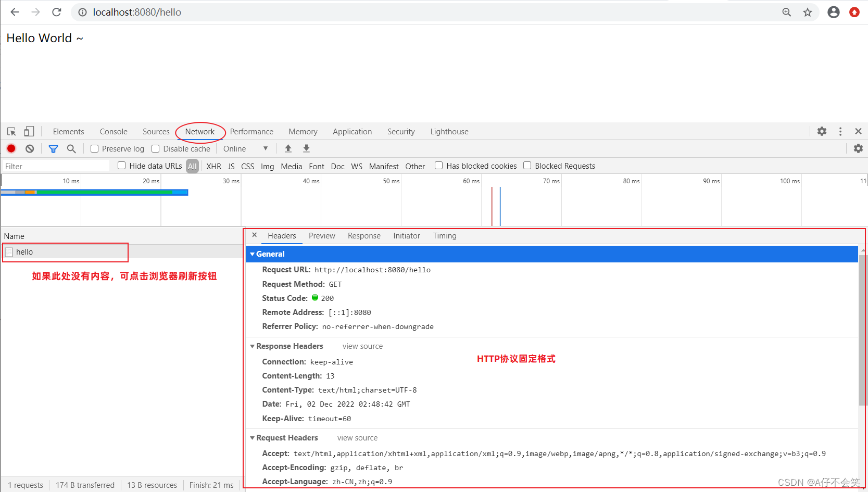The width and height of the screenshot is (868, 492).
Task: Switch to the Preview tab
Action: pos(322,235)
